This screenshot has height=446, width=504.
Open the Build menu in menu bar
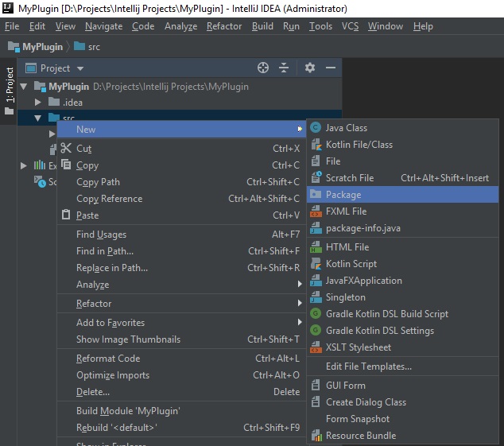(x=262, y=26)
